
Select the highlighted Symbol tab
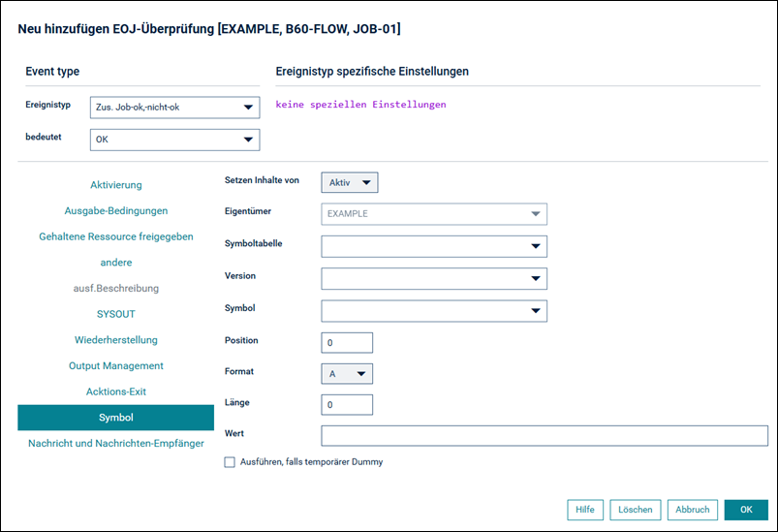click(116, 418)
